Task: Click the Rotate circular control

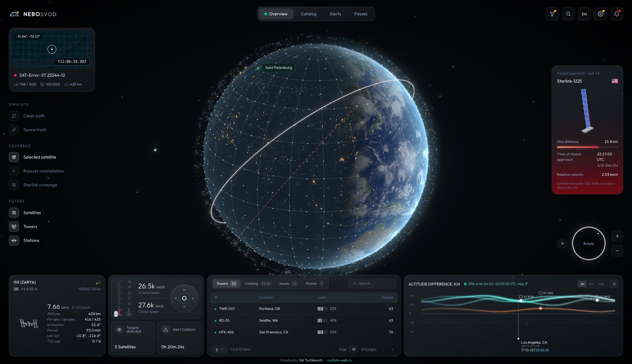Action: click(588, 243)
